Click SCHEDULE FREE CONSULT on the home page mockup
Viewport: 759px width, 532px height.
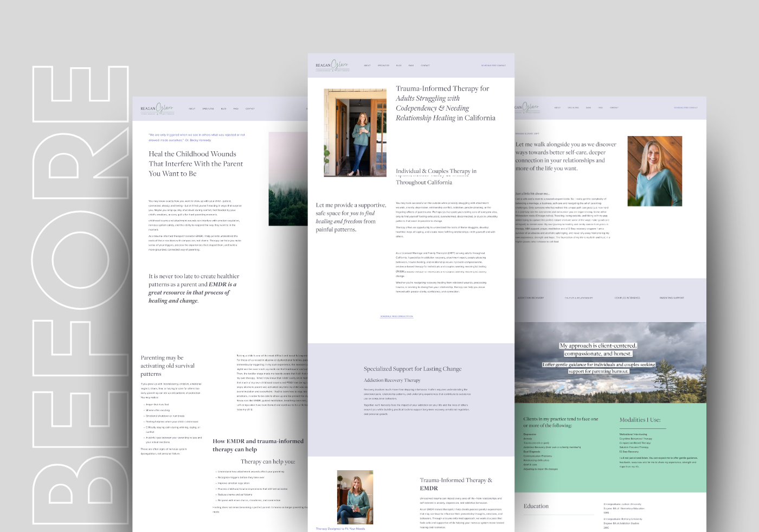tap(493, 66)
